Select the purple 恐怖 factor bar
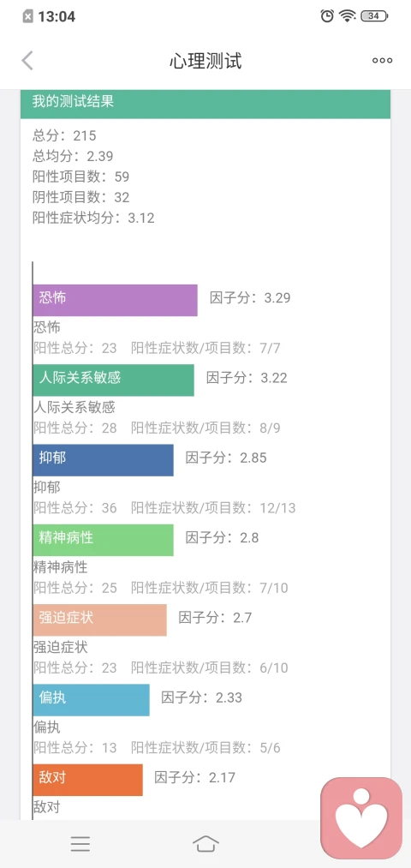 (115, 300)
